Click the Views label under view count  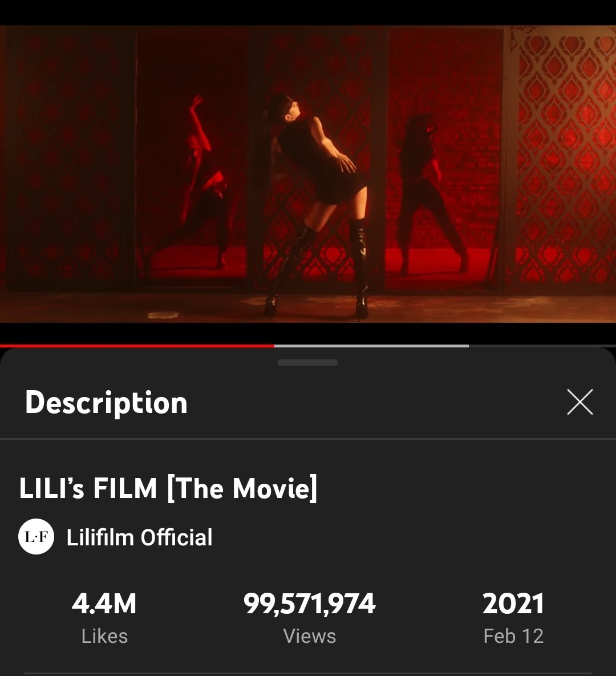coord(310,636)
